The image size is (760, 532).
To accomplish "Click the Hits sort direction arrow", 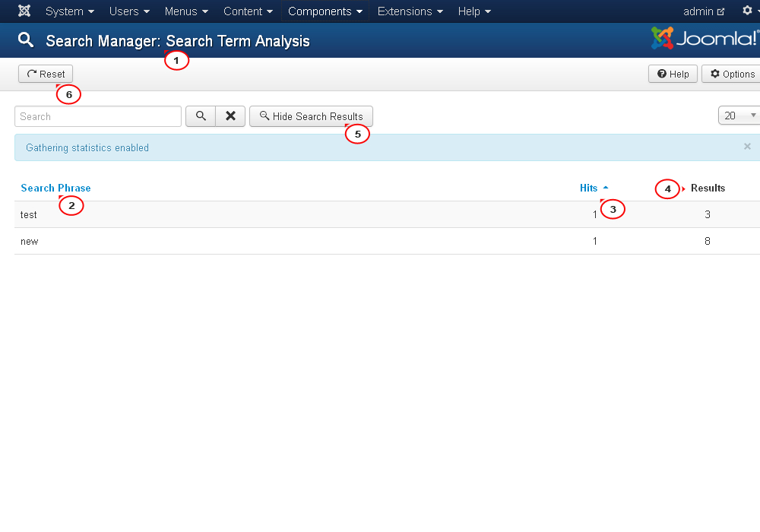I will pos(606,188).
